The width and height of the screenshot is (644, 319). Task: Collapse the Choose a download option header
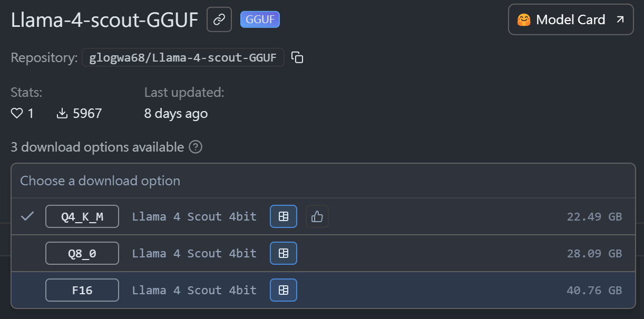(100, 181)
